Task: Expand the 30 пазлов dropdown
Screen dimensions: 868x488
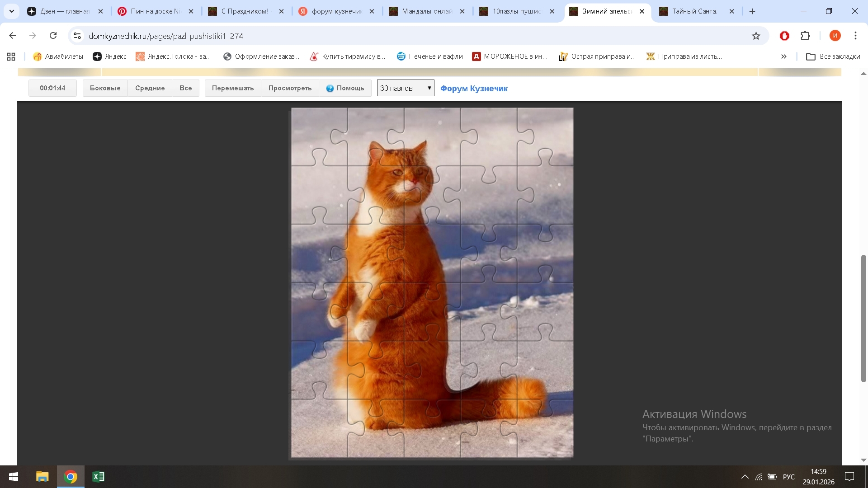Action: coord(406,88)
